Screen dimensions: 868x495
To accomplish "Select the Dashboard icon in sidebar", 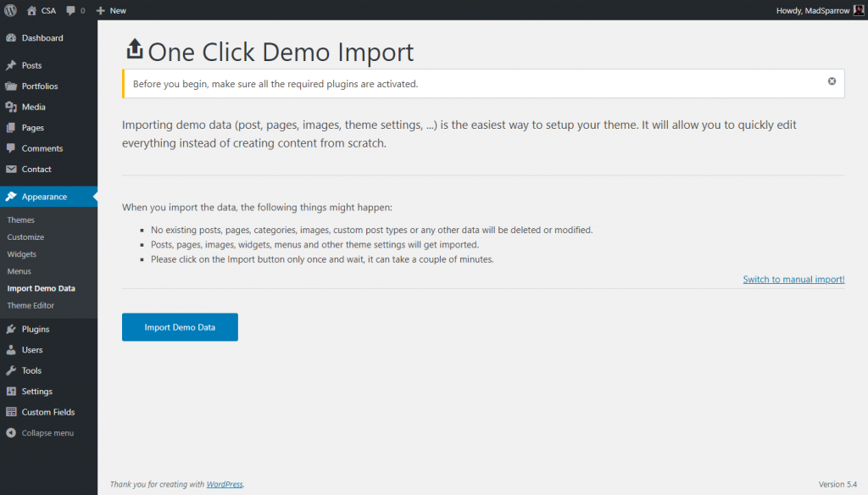I will click(13, 37).
